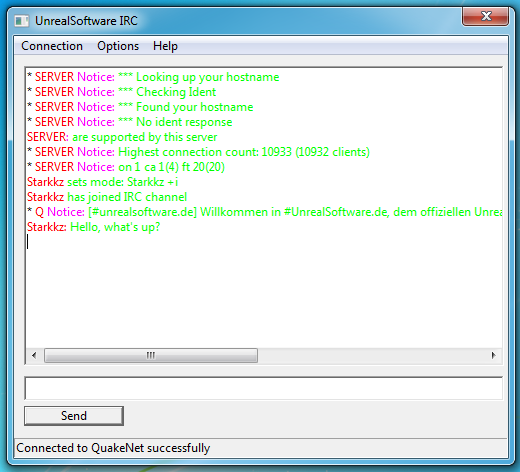Open the Connection menu
Viewport: 520px width, 472px height.
pos(52,46)
